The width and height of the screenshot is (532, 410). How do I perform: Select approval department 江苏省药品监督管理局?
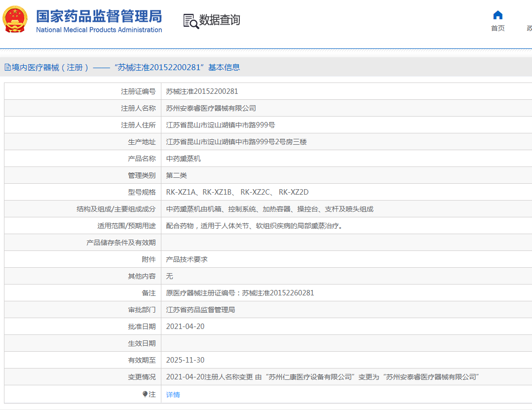(x=200, y=310)
